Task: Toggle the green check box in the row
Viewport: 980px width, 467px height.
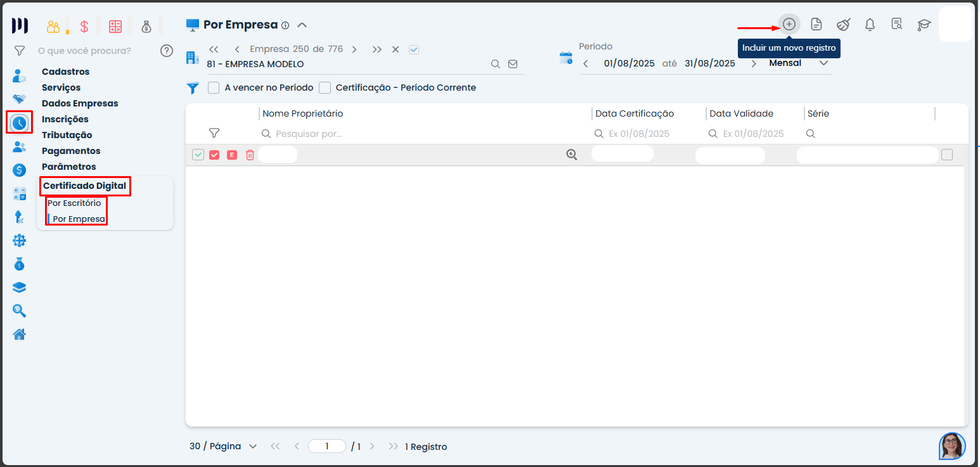Action: (198, 155)
